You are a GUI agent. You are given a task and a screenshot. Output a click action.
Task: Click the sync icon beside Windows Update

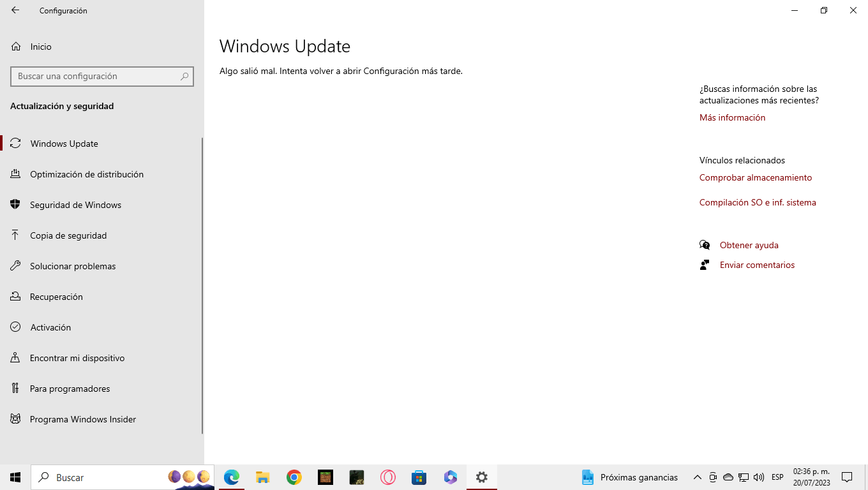click(x=15, y=144)
